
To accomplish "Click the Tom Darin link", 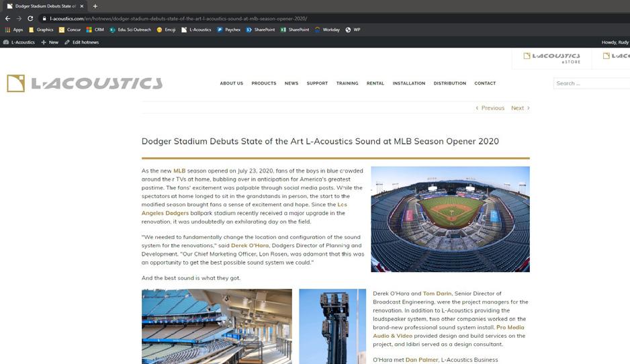I will (x=437, y=293).
